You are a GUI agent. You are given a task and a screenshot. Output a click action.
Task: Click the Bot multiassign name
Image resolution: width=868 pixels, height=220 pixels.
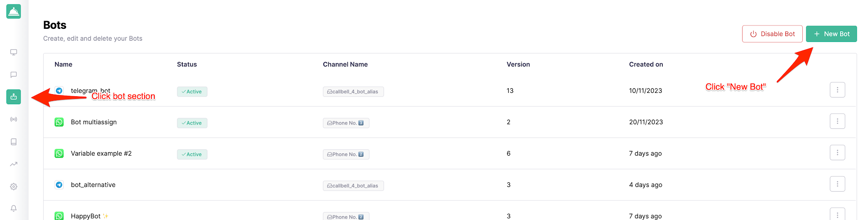[x=94, y=122]
